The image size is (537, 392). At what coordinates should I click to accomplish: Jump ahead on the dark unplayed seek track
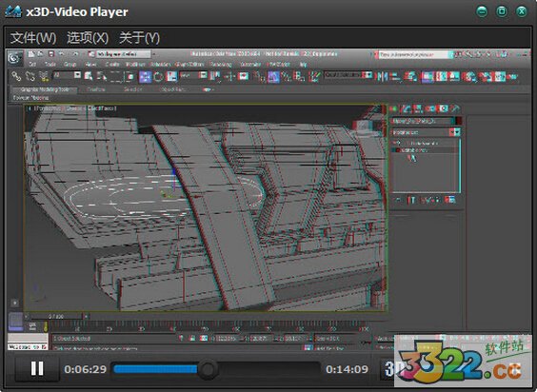pyautogui.click(x=268, y=369)
